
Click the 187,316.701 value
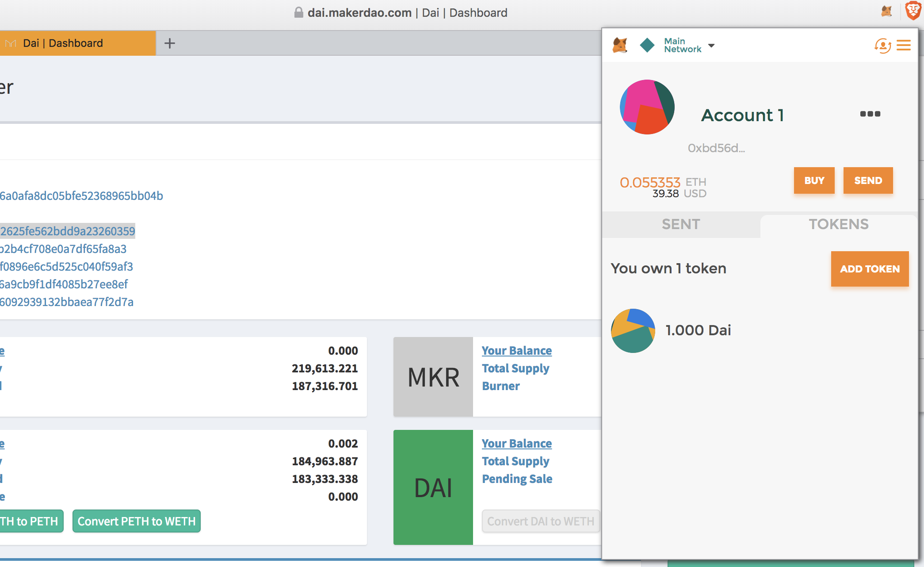coord(325,386)
